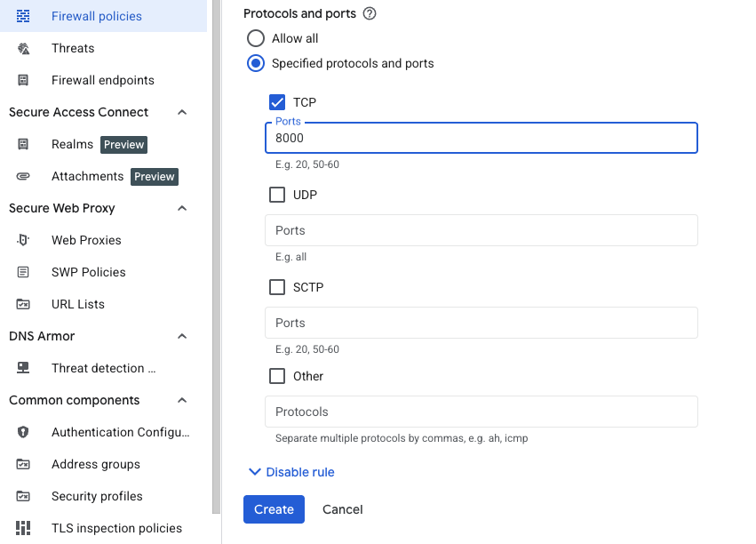Open the Threats page icon

(x=22, y=48)
